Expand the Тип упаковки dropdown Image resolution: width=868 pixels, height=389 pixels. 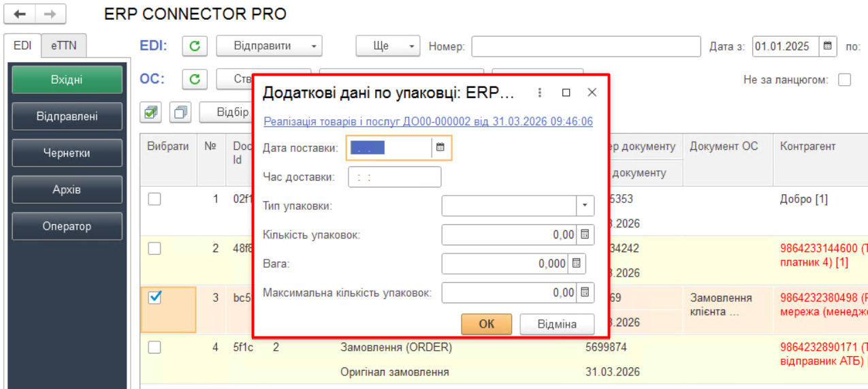585,206
